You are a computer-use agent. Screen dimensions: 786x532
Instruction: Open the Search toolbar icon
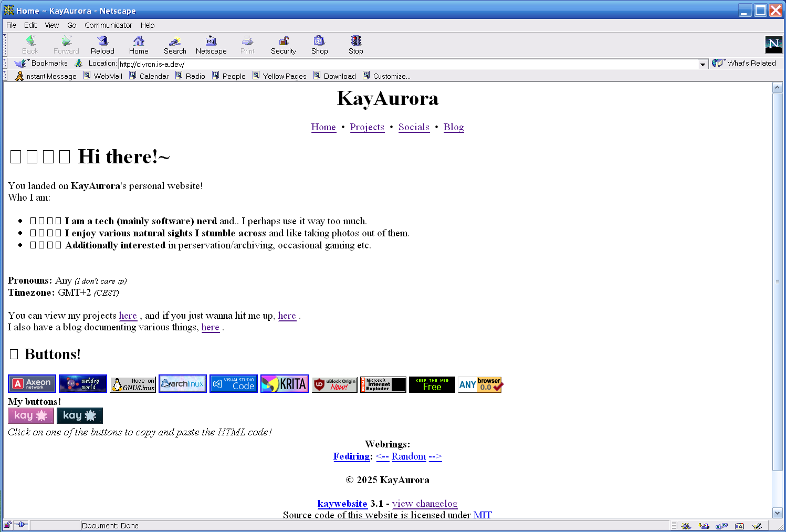click(175, 41)
